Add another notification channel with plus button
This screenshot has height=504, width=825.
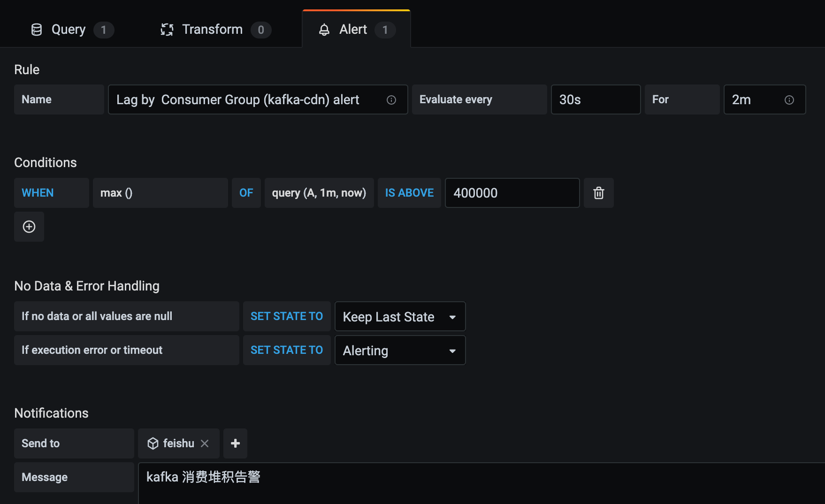tap(235, 443)
